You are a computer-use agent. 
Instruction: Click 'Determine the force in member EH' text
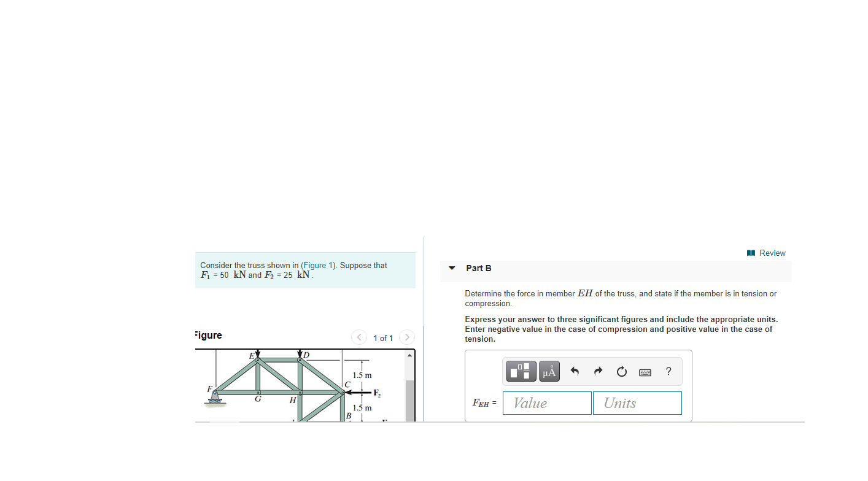click(x=621, y=298)
